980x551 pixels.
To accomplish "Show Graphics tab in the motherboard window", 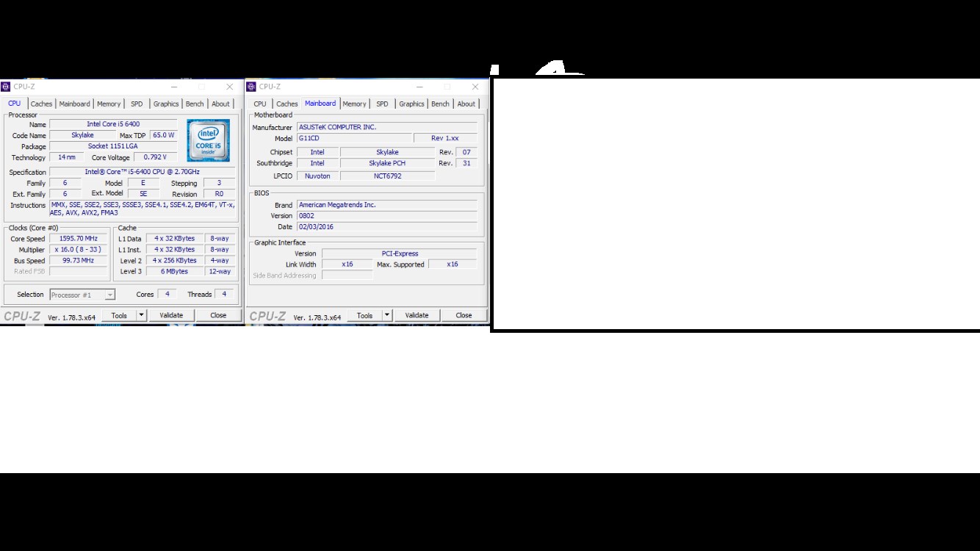I will (x=411, y=104).
